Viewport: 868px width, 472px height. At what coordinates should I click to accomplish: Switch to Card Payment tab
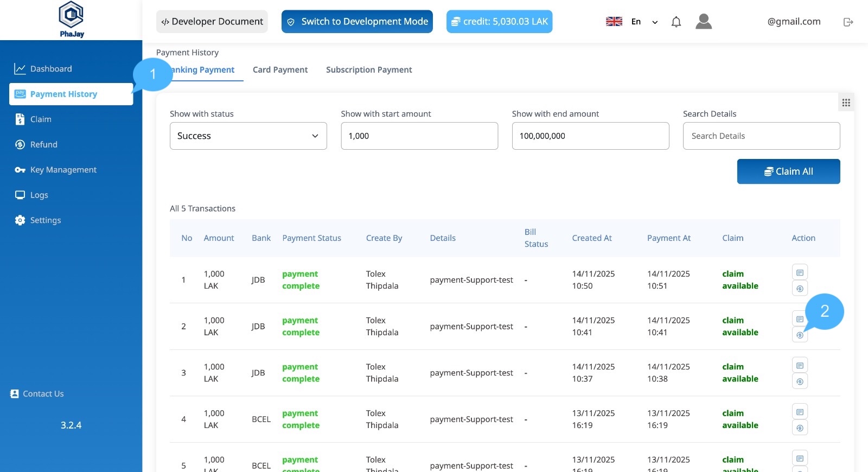coord(280,70)
